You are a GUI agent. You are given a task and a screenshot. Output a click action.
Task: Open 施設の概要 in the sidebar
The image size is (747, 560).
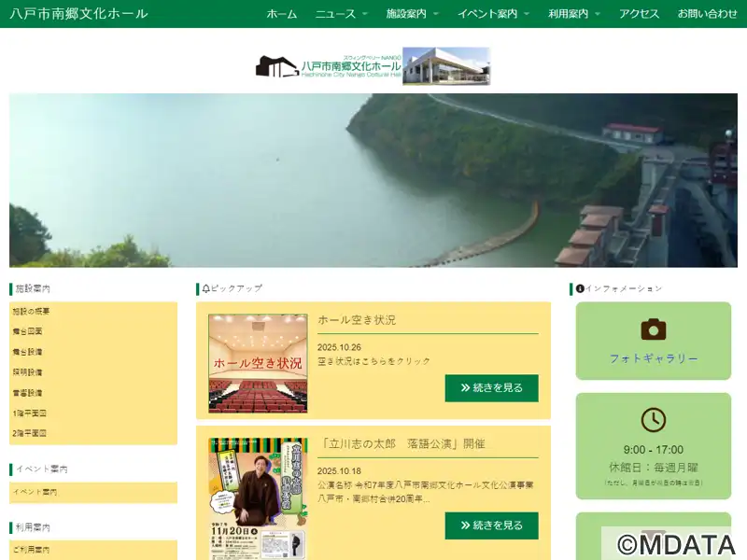coord(32,311)
